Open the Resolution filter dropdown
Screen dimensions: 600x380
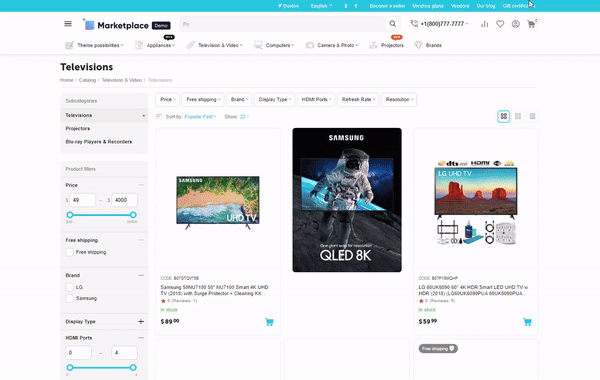tap(399, 99)
